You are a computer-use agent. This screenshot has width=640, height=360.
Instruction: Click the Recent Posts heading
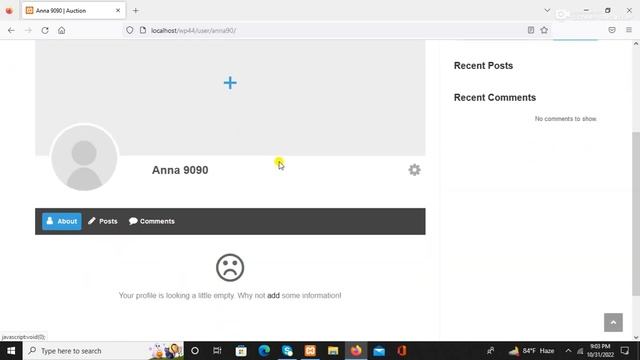(x=483, y=65)
